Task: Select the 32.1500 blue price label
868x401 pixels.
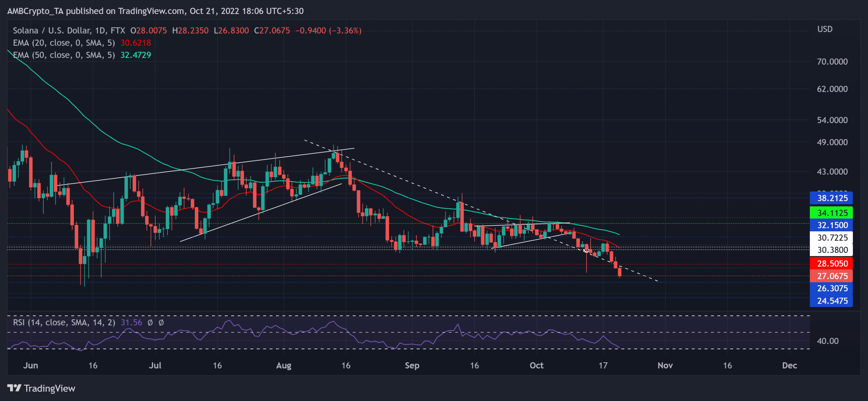Action: 831,225
